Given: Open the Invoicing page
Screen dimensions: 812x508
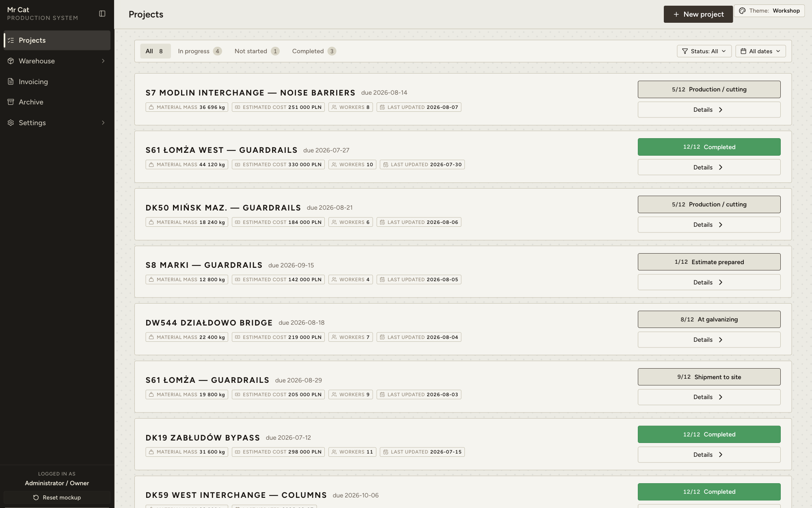Looking at the screenshot, I should pyautogui.click(x=57, y=82).
